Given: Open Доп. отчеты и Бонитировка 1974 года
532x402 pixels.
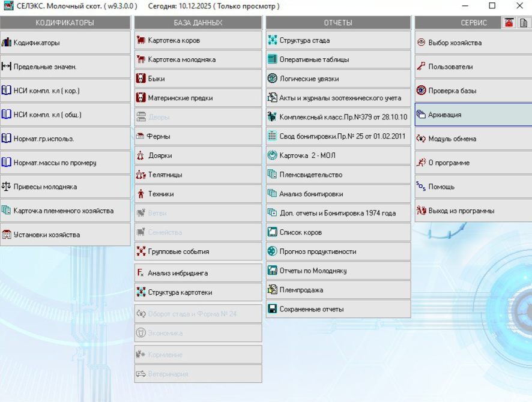Looking at the screenshot, I should coord(338,213).
